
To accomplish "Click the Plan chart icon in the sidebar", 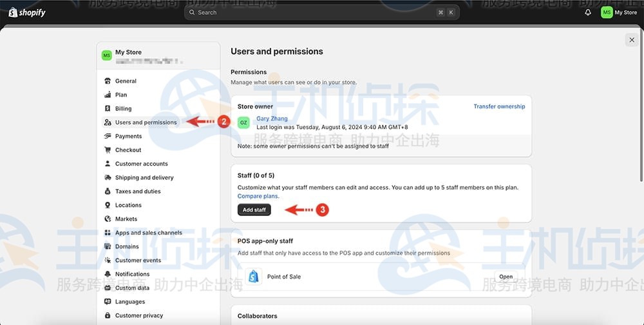I will coord(108,95).
